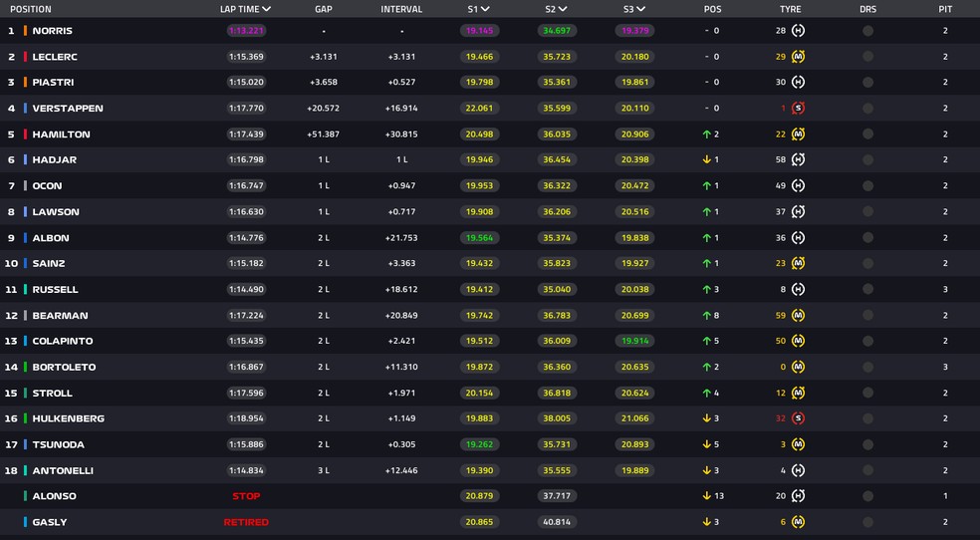
Task: Click Norris's DRS indicator dot
Action: (867, 31)
